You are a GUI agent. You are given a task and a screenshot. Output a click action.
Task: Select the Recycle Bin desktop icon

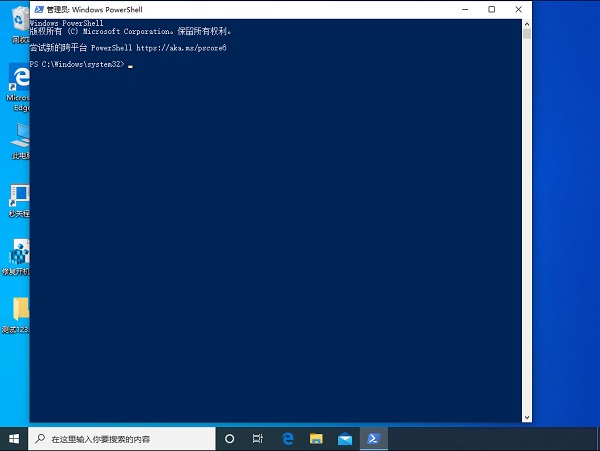(19, 25)
